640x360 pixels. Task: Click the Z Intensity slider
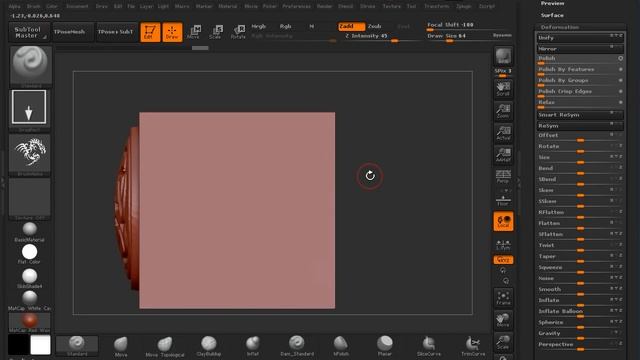[x=381, y=37]
